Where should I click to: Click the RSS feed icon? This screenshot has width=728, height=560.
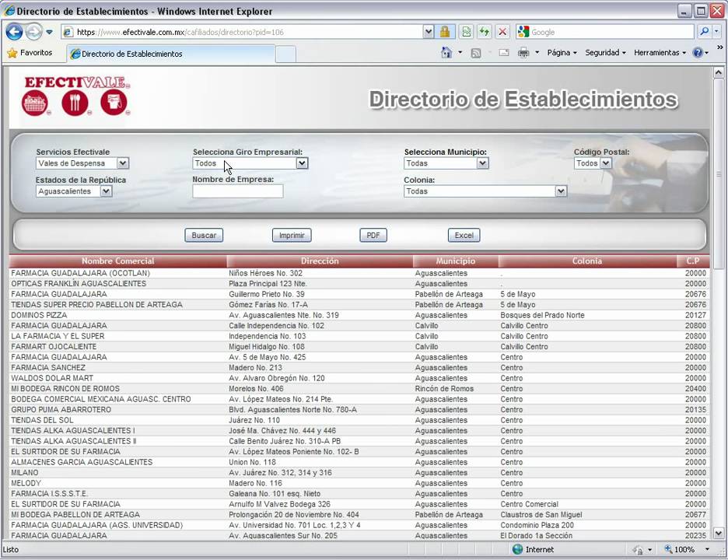[x=475, y=51]
